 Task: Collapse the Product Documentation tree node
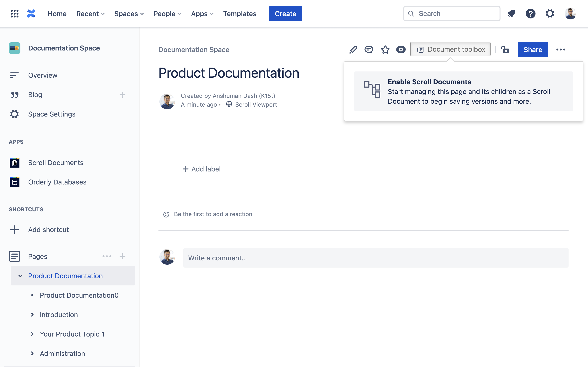[20, 276]
